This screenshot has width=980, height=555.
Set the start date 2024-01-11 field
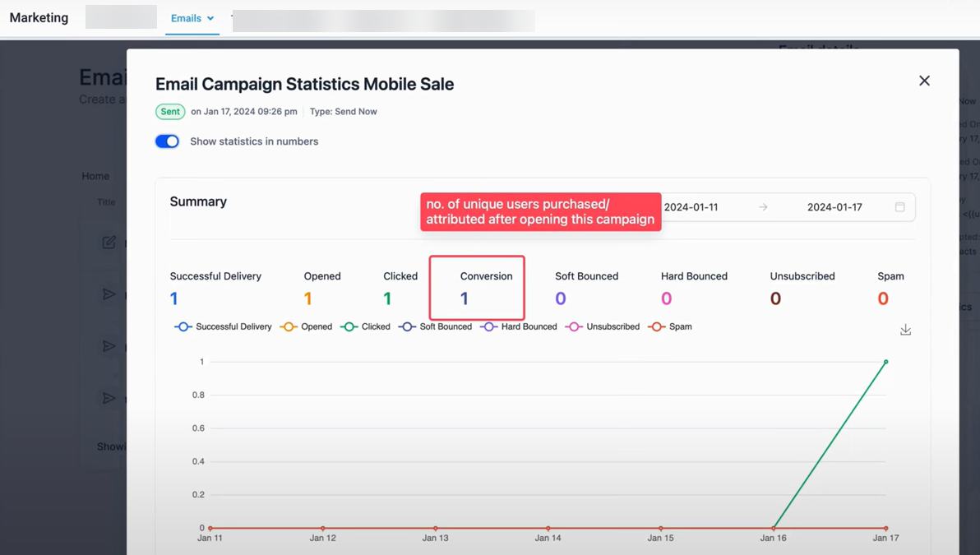pyautogui.click(x=691, y=207)
